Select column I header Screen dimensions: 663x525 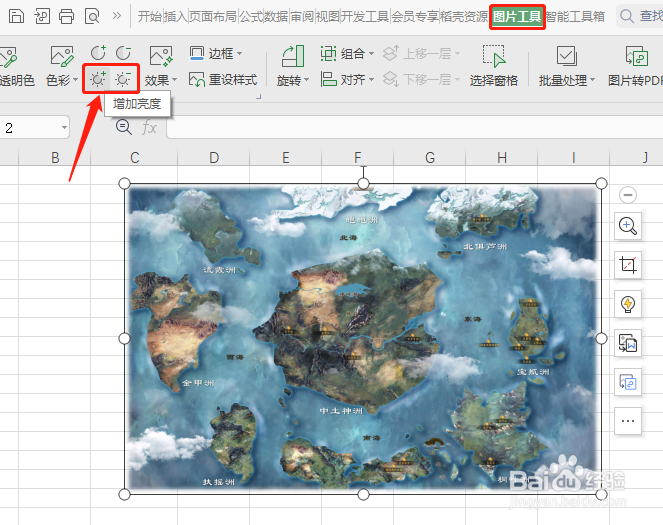click(x=573, y=158)
